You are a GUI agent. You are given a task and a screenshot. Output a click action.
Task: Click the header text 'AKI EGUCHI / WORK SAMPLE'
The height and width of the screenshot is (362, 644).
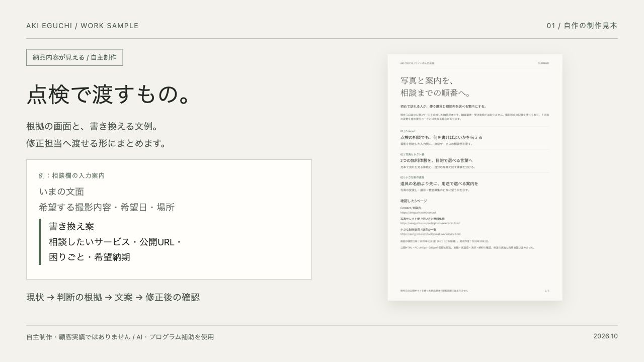point(83,26)
